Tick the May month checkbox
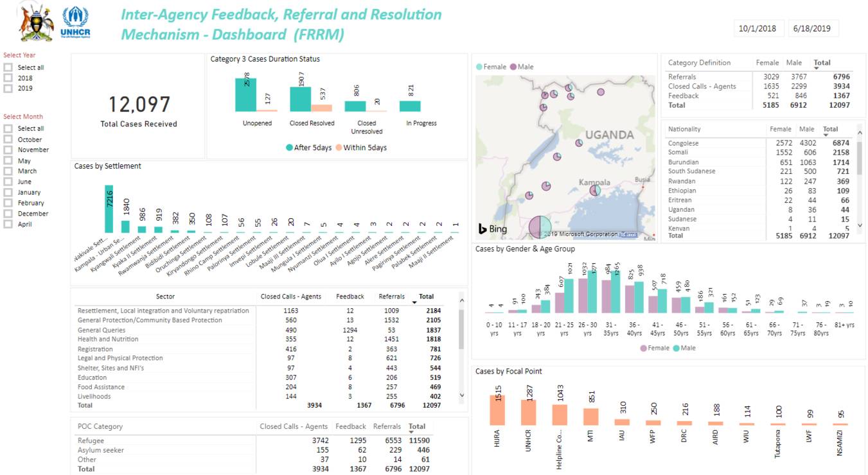 pyautogui.click(x=8, y=160)
